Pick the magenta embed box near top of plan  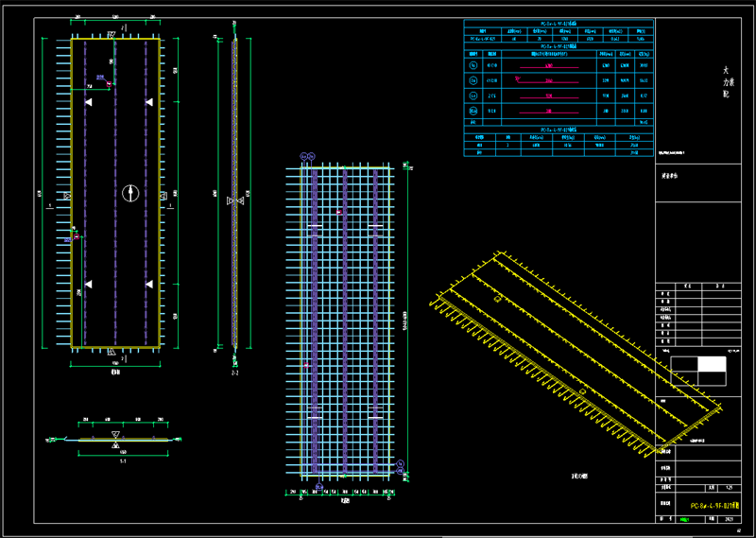[109, 84]
